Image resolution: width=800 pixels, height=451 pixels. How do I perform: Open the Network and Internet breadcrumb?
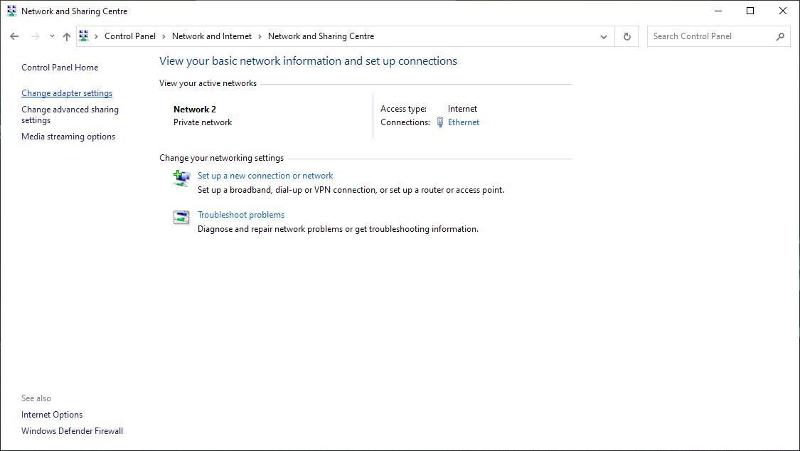(x=212, y=36)
